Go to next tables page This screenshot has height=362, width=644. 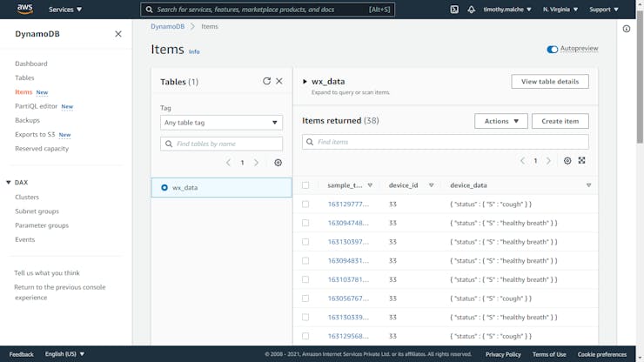coord(256,163)
